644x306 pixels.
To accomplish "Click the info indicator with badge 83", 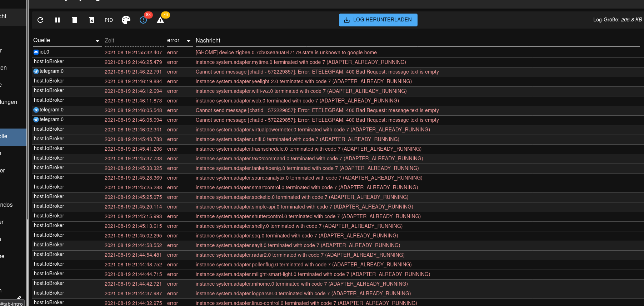I will (x=143, y=20).
